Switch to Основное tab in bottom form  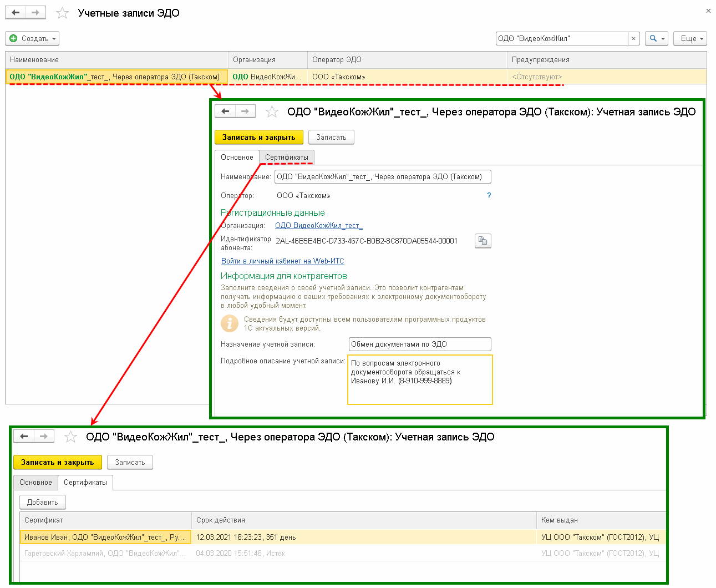click(x=35, y=482)
